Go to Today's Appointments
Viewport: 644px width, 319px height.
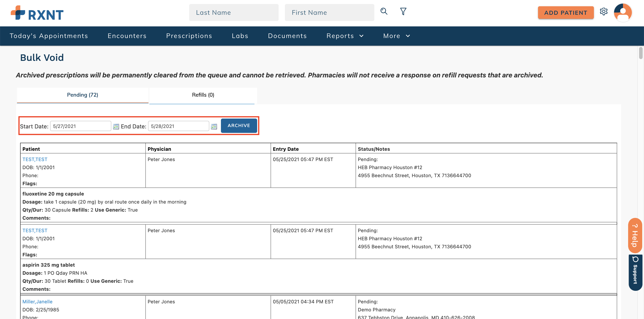click(x=49, y=36)
